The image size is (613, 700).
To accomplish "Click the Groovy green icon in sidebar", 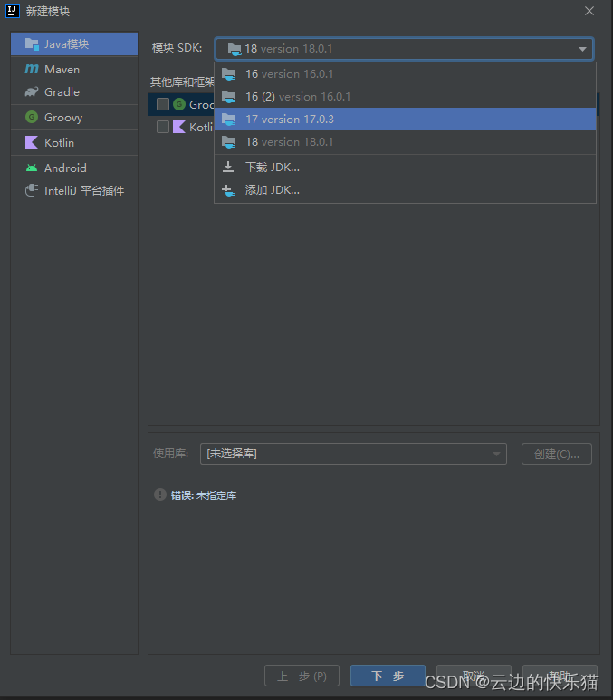I will click(x=32, y=118).
